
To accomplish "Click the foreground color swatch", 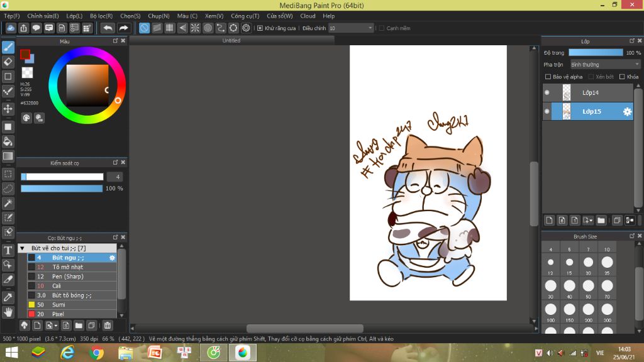I will click(x=25, y=54).
